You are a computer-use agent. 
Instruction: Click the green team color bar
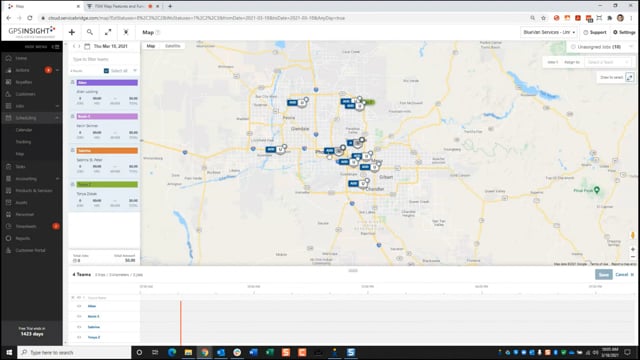coord(107,184)
